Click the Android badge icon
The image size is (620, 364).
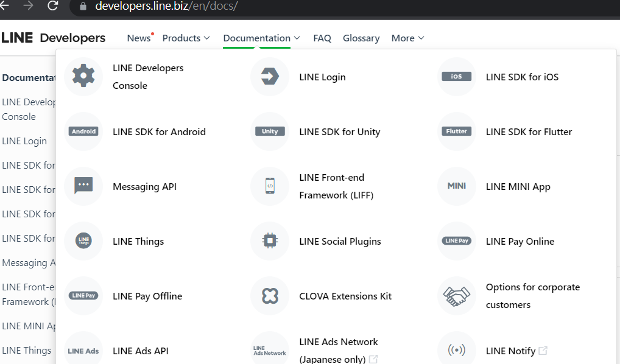(83, 131)
